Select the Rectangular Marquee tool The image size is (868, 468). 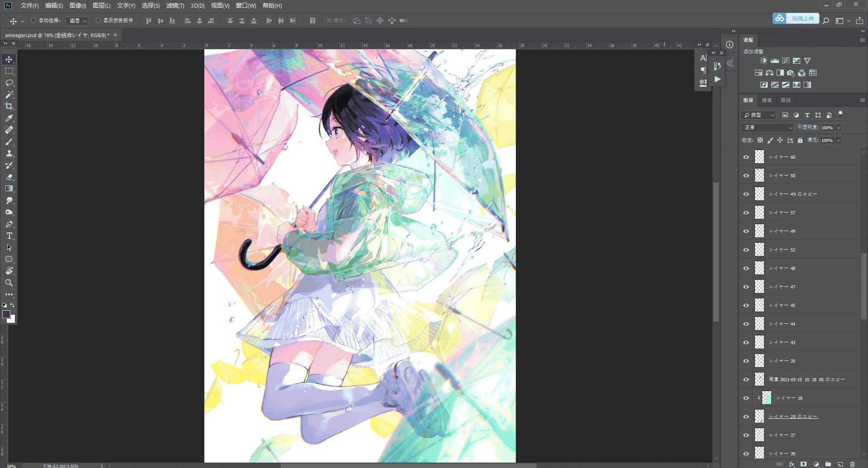pyautogui.click(x=9, y=71)
